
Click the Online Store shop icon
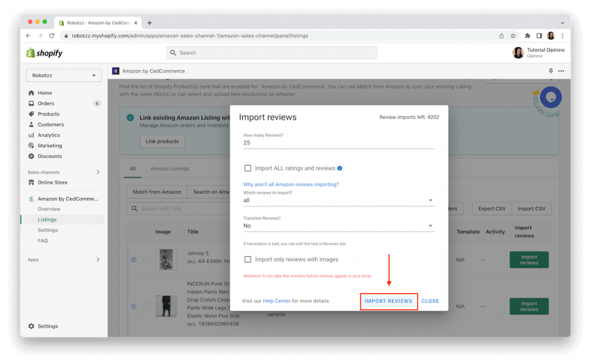[x=31, y=182]
